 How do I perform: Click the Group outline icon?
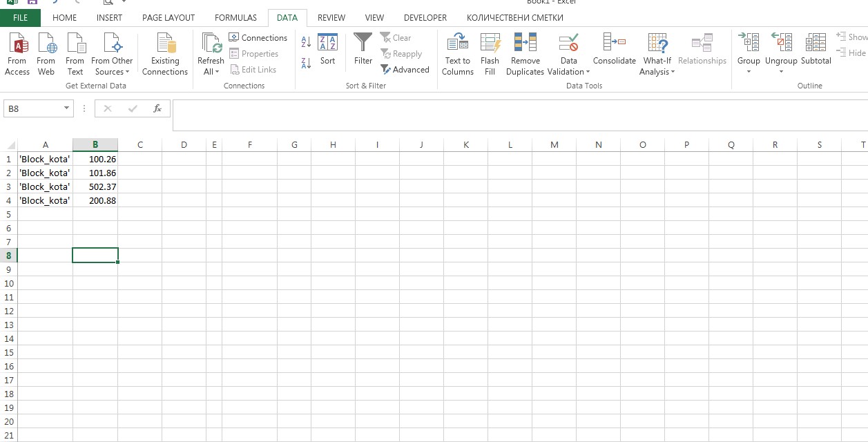point(749,44)
